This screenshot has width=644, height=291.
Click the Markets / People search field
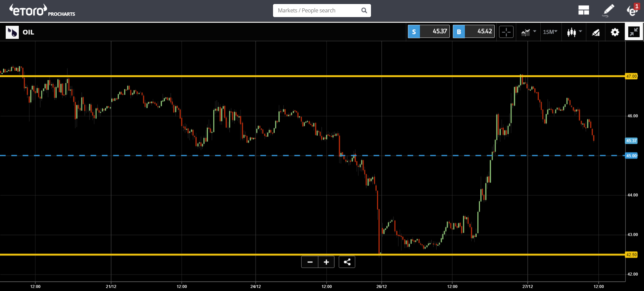(322, 10)
